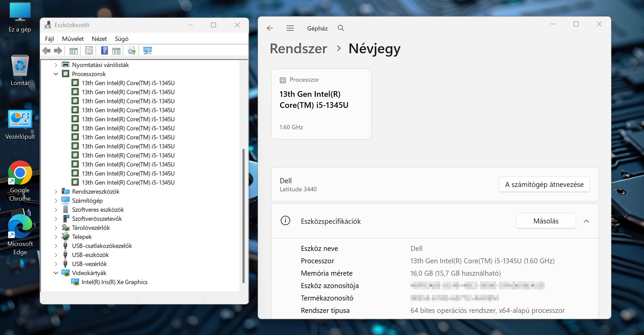Open the Fájl menu
The image size is (644, 335).
coord(49,39)
